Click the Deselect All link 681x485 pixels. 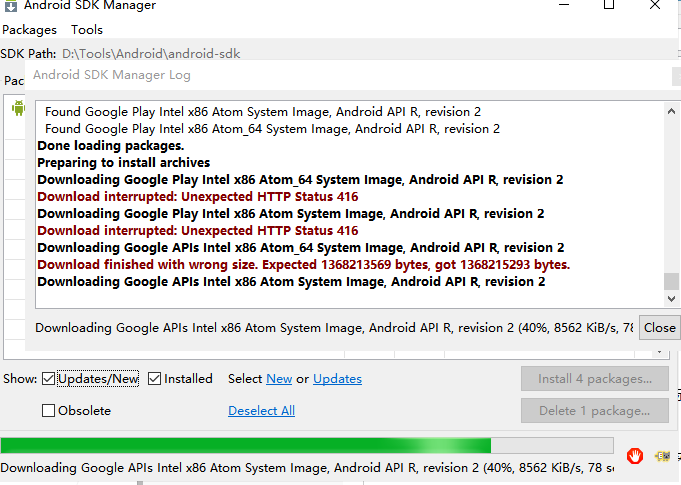point(261,411)
